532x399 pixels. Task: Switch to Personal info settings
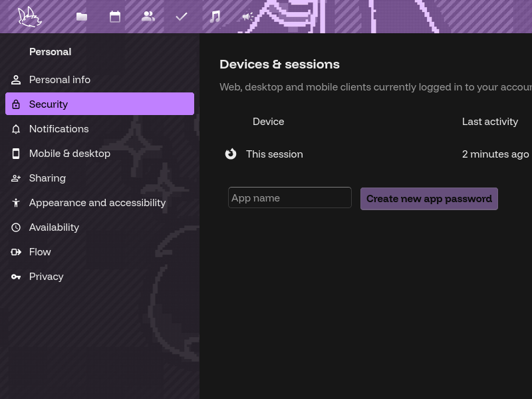point(60,79)
